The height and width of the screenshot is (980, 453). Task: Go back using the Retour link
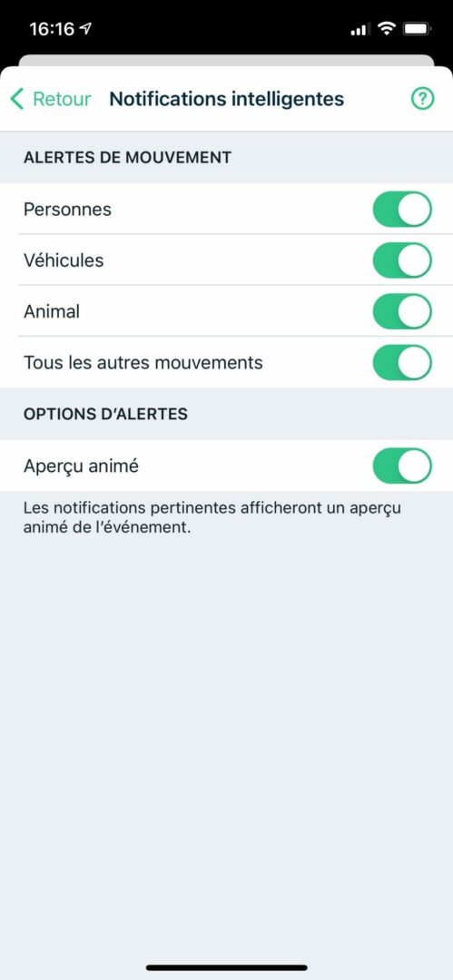(x=62, y=99)
